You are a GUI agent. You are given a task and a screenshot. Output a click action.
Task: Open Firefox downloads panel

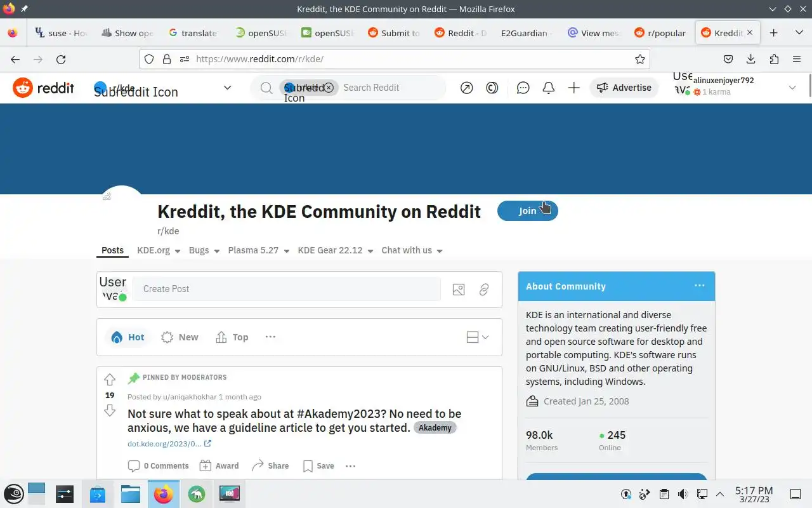coord(751,59)
